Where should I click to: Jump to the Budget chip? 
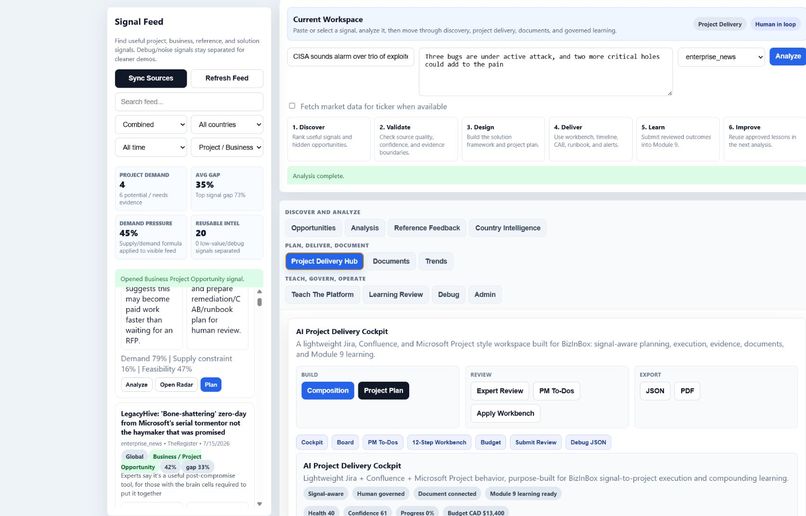pos(490,442)
